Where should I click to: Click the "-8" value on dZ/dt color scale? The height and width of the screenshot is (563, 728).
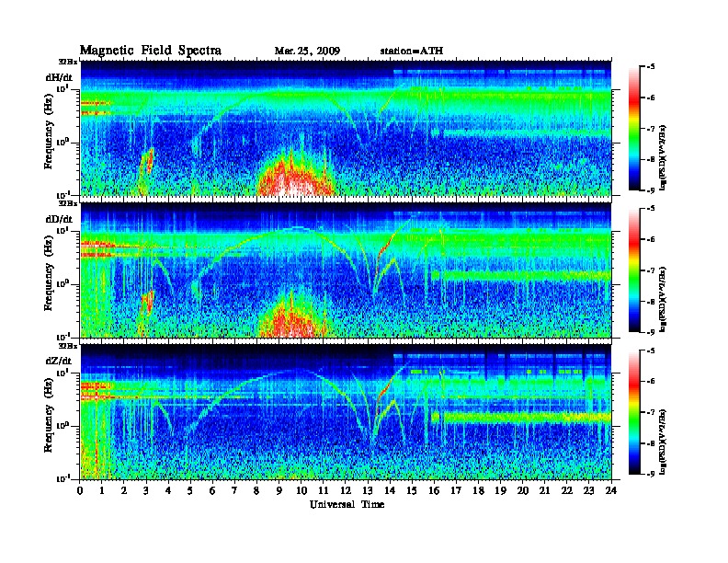click(x=651, y=443)
